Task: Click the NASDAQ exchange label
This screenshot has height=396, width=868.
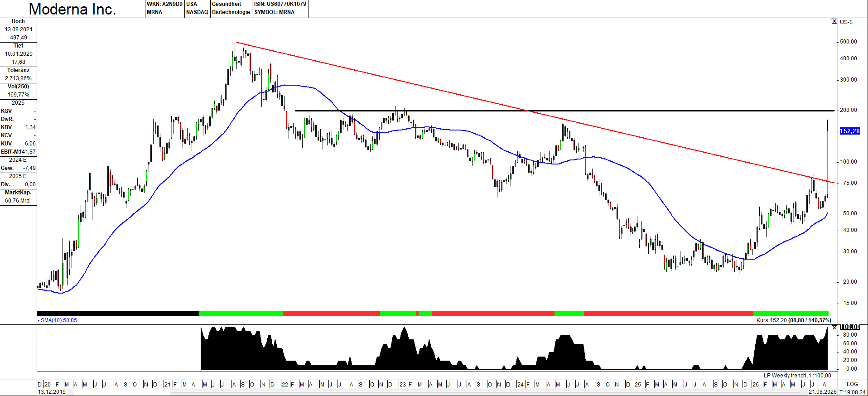Action: [197, 12]
